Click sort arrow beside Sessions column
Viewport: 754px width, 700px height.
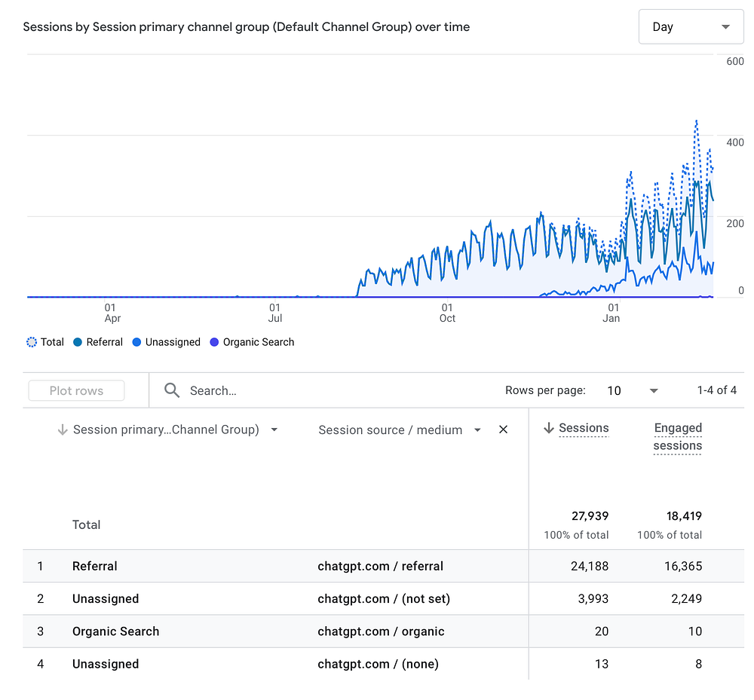point(548,429)
